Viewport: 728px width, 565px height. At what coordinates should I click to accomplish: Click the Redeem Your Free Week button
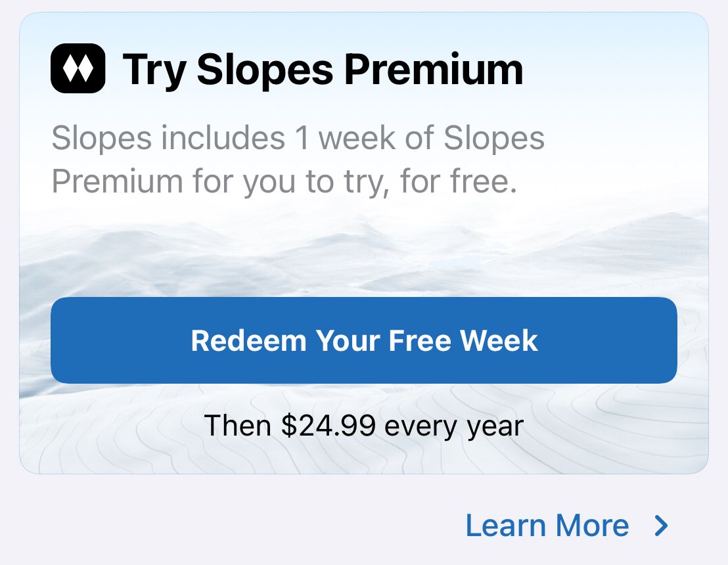(363, 340)
